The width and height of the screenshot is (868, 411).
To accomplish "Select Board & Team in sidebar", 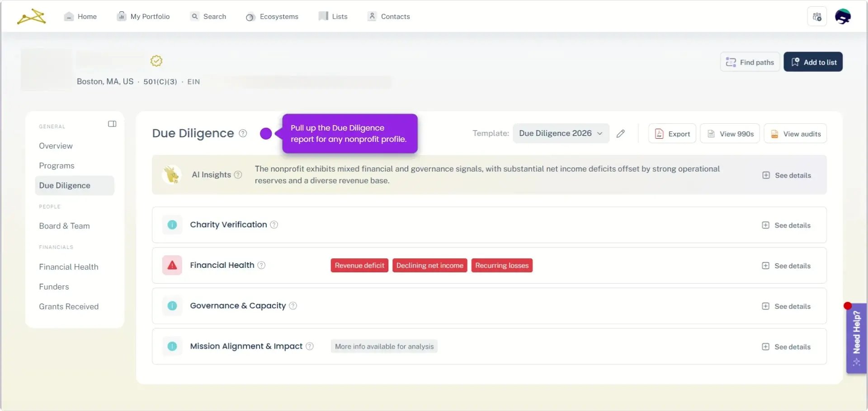I will [x=64, y=226].
